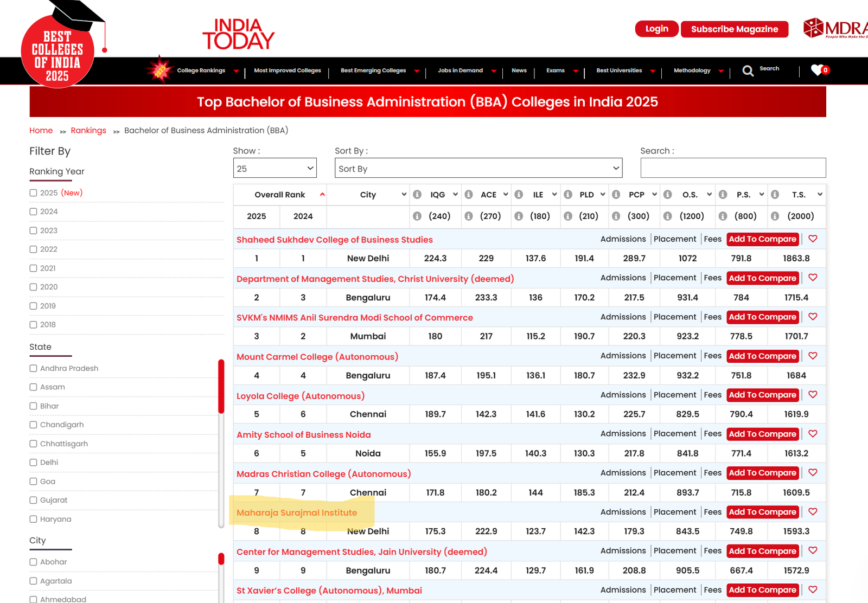This screenshot has width=868, height=603.
Task: Click the MDRA logo
Action: [835, 28]
